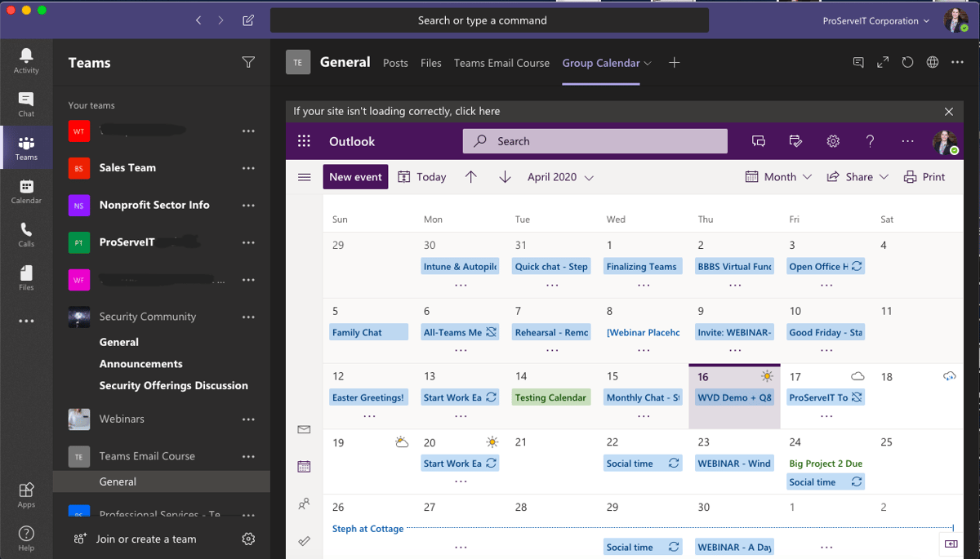
Task: Open the Mail view in Outlook sidebar
Action: 304,429
